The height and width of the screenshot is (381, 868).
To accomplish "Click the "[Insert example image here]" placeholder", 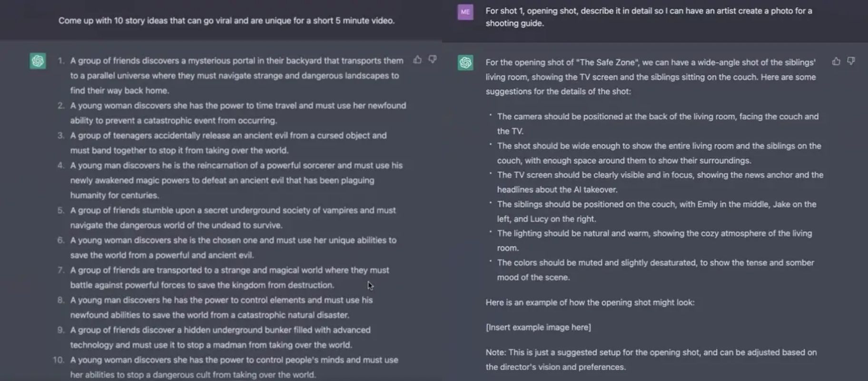I will point(538,327).
